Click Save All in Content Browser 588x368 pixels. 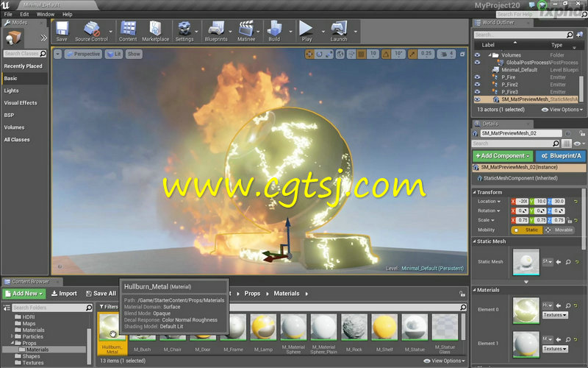[x=101, y=294]
